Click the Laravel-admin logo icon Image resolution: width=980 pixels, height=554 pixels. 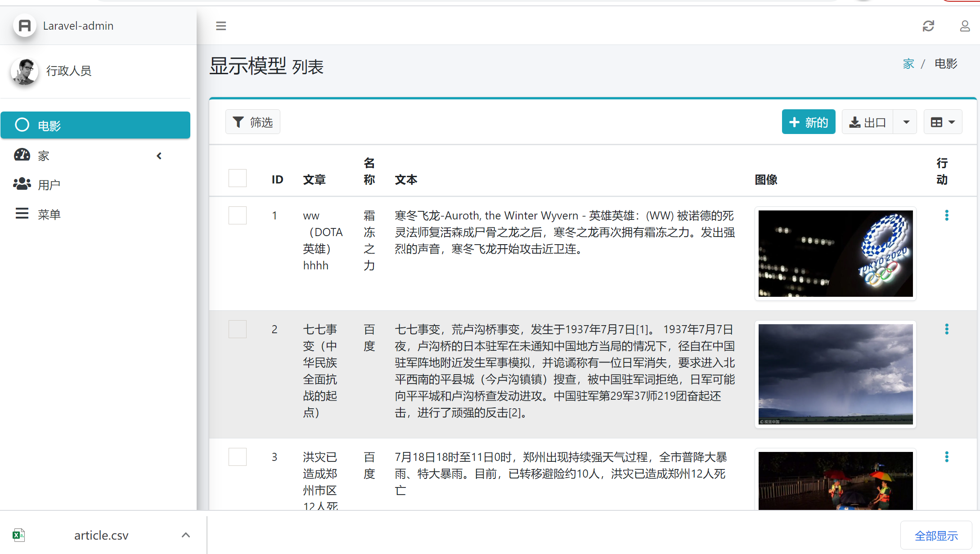25,26
